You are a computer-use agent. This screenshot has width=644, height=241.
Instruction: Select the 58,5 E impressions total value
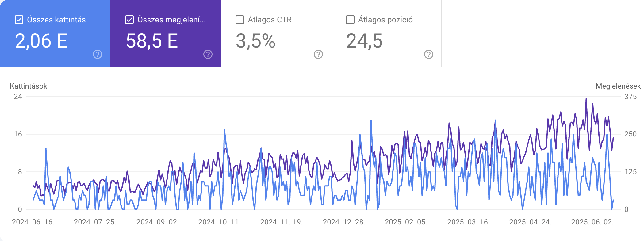152,41
